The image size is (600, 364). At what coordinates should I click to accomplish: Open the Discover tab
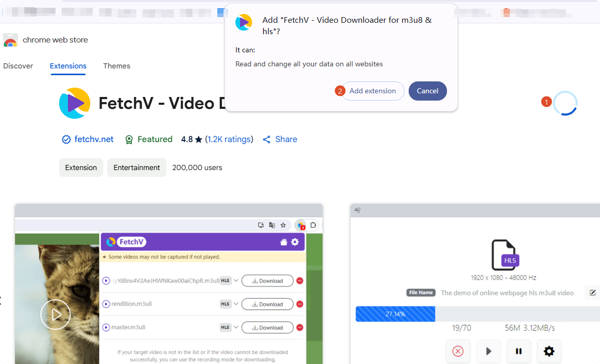click(18, 66)
